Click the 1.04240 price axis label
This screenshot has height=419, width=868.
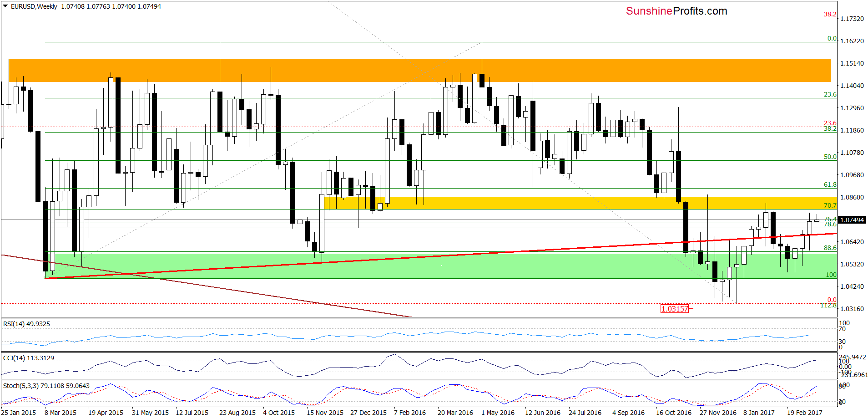852,286
